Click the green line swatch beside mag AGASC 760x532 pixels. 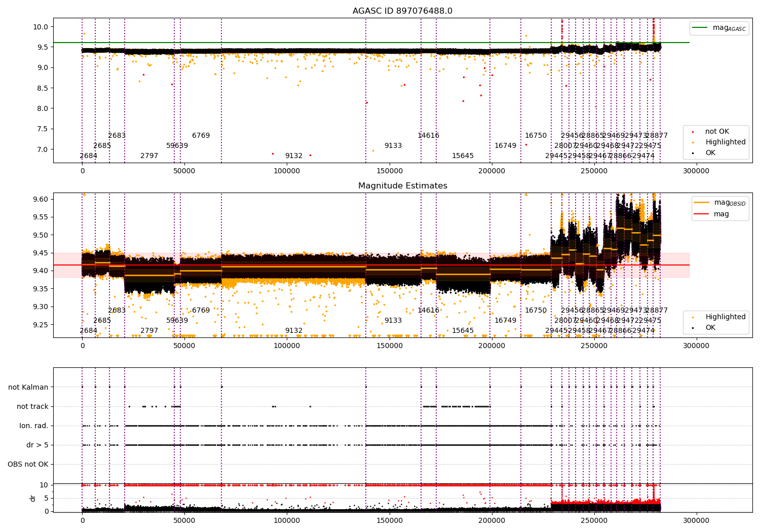(x=700, y=28)
